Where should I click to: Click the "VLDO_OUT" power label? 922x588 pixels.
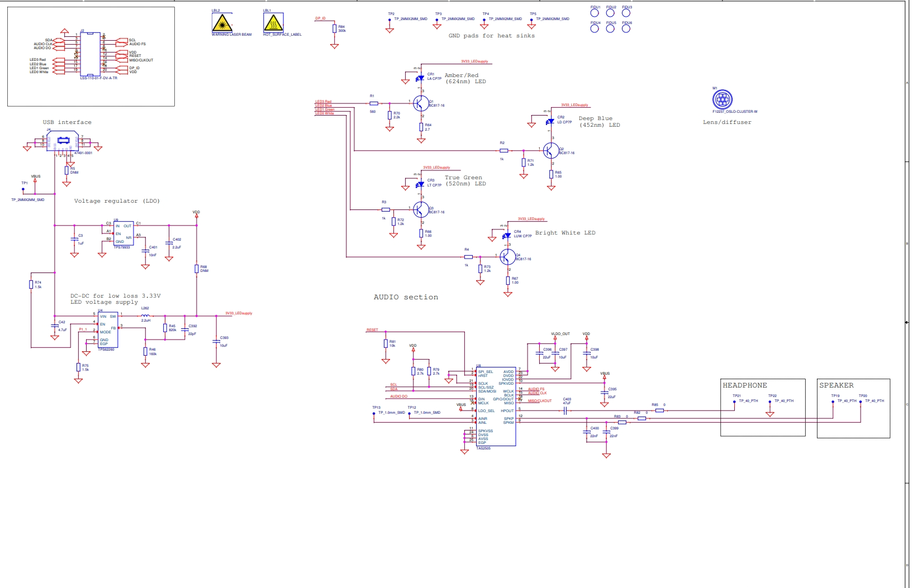(560, 334)
